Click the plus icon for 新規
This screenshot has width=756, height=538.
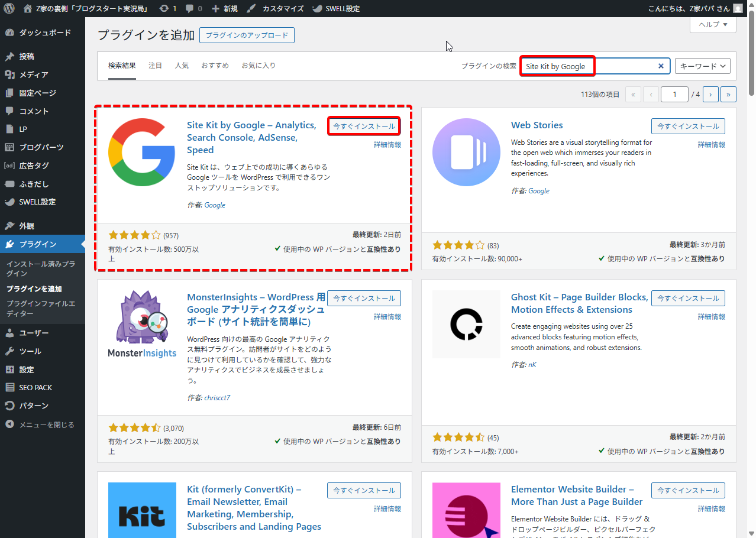coord(215,9)
